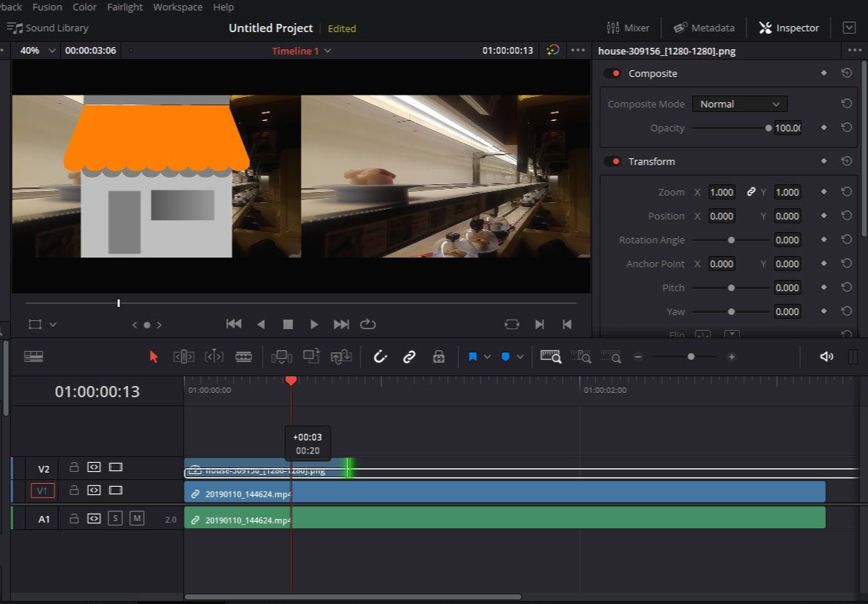This screenshot has width=868, height=604.
Task: Click the Loop playback icon
Action: (367, 324)
